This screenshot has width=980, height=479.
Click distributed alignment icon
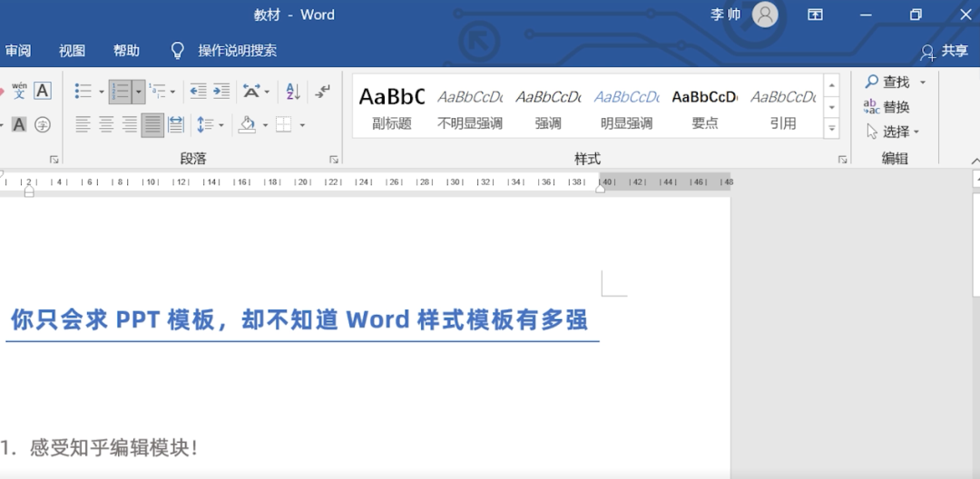176,124
